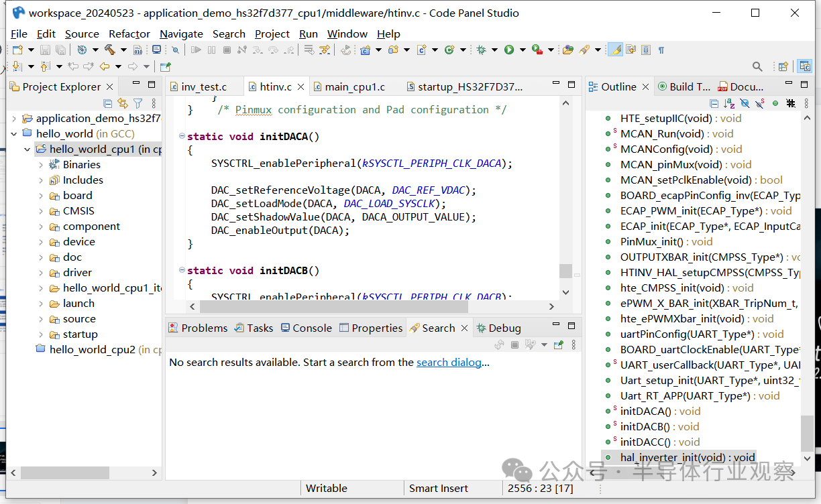821x504 pixels.
Task: Close the htinv.c editor tab
Action: [301, 86]
